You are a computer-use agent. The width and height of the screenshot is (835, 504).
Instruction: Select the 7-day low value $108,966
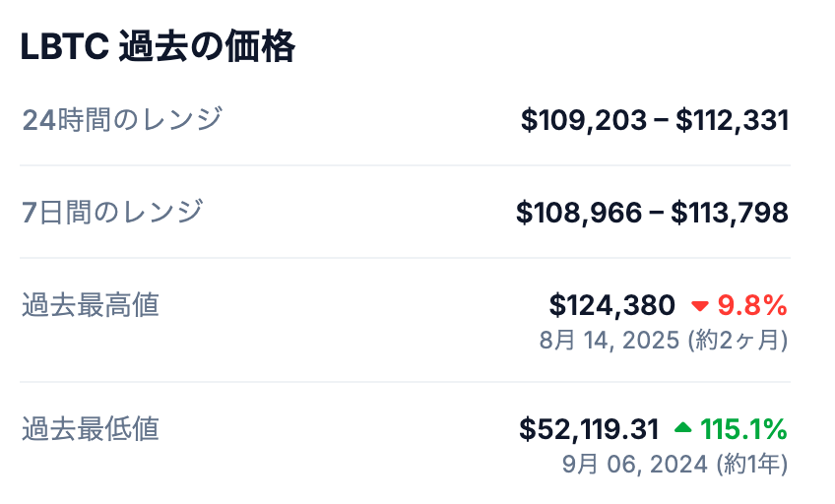579,212
